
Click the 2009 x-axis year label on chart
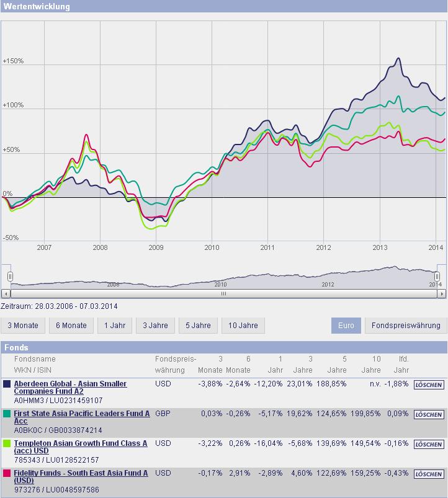point(156,247)
